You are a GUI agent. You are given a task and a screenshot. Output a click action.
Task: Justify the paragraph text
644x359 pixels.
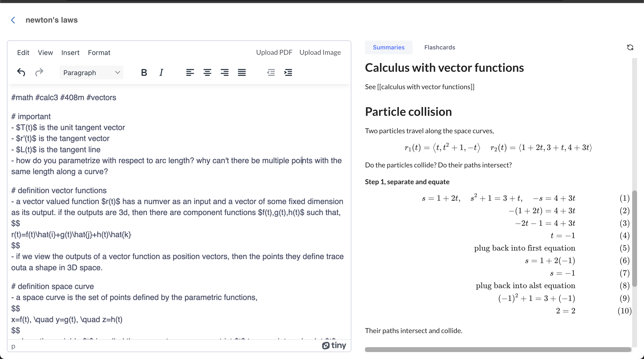tap(242, 72)
